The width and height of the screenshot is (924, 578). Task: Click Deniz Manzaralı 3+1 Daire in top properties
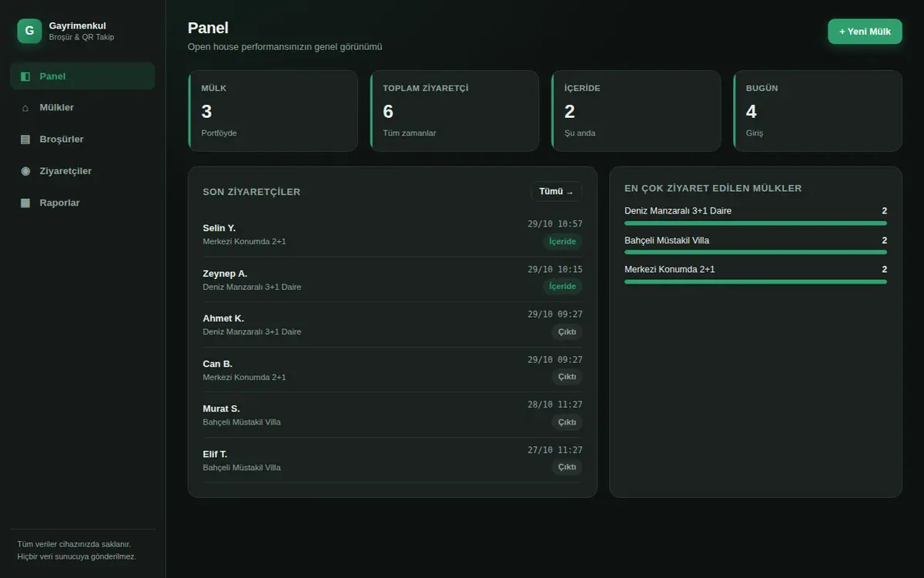tap(678, 210)
